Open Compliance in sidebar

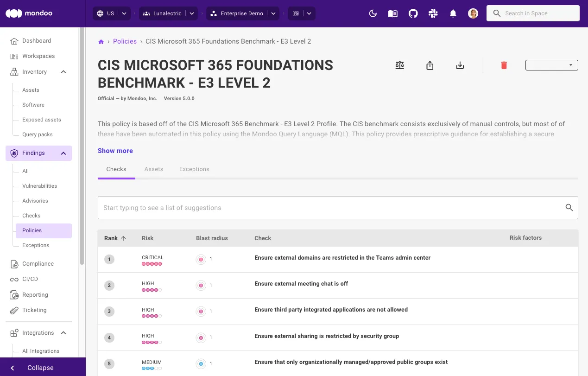[x=38, y=264]
